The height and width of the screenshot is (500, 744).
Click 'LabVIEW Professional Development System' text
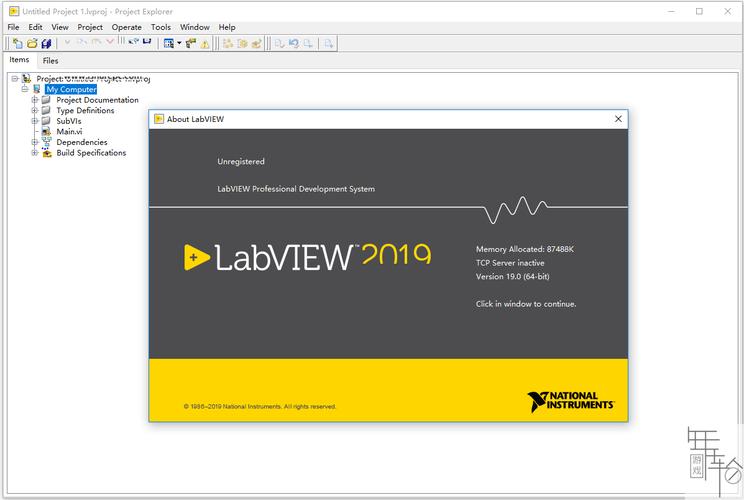point(296,189)
